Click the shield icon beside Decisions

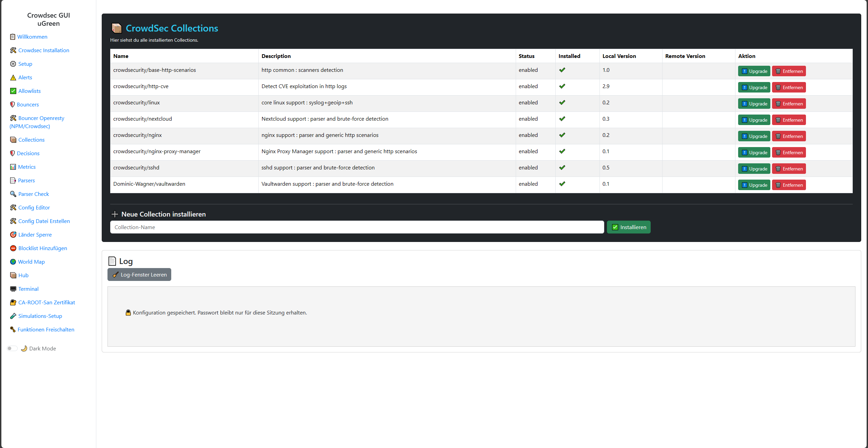(13, 153)
